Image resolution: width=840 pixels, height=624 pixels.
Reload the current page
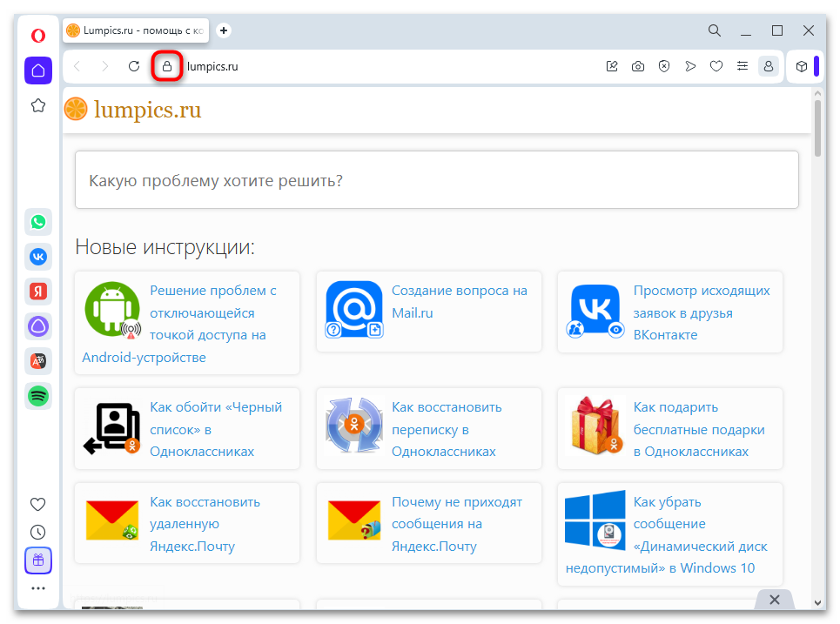point(134,66)
